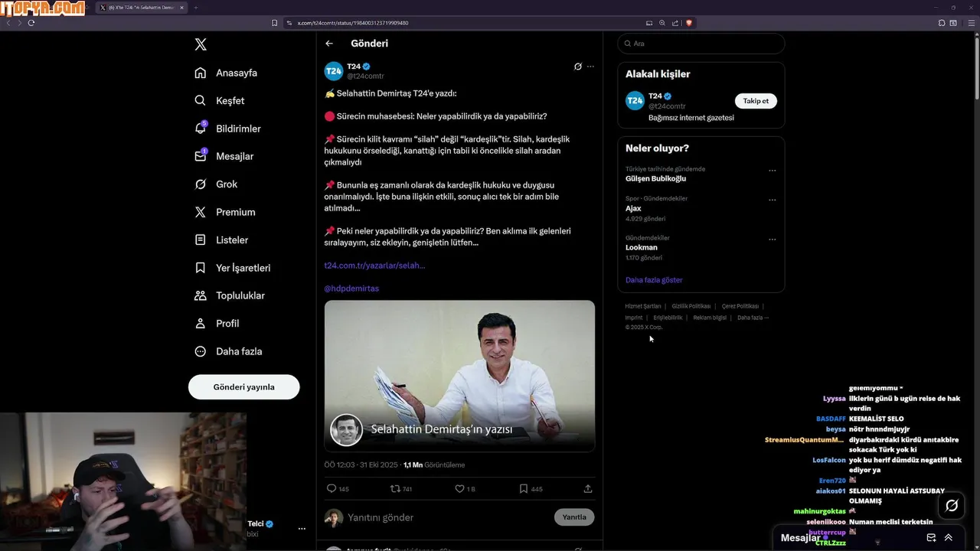Open Gizlilik Politikası footer link
Image resolution: width=980 pixels, height=551 pixels.
coord(691,306)
